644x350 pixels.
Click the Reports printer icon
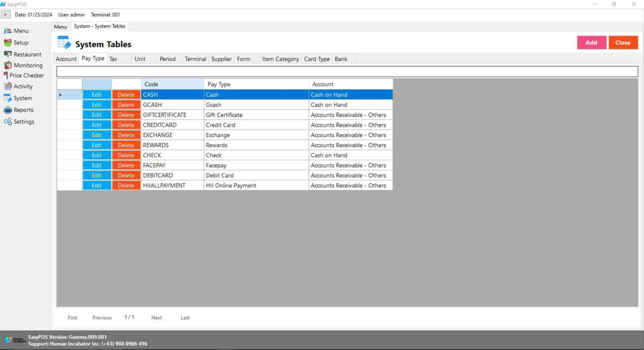tap(8, 110)
